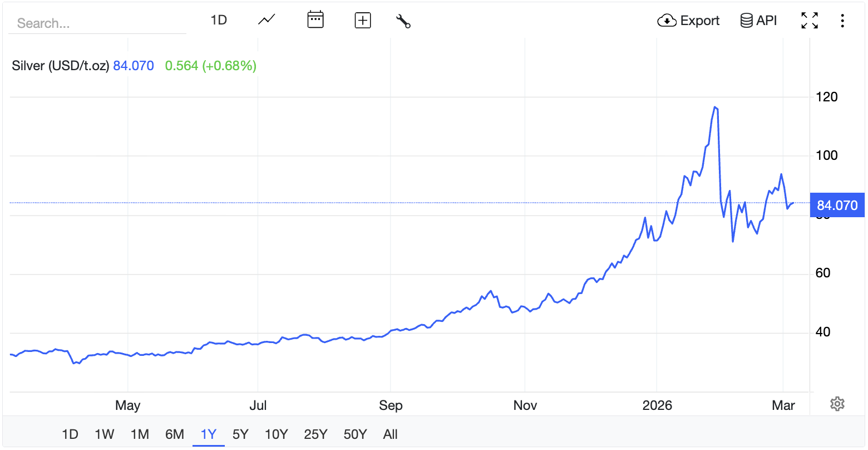Click the fullscreen expand icon

[810, 21]
